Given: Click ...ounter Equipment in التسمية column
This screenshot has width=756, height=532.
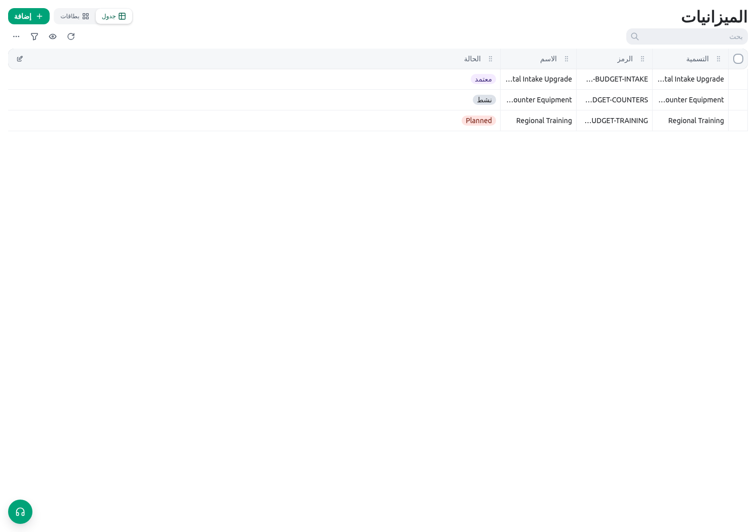Looking at the screenshot, I should click(691, 100).
